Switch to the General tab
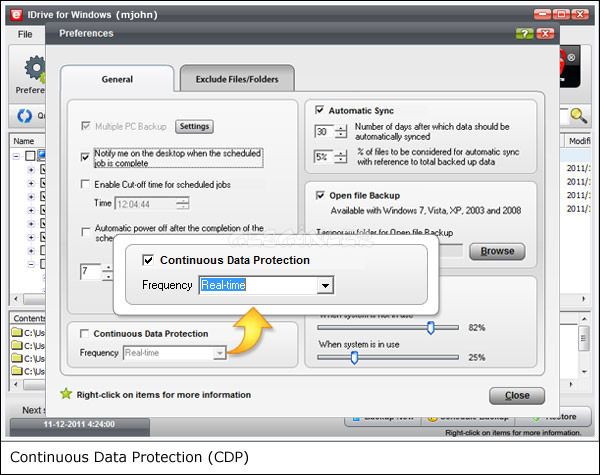 pos(117,79)
